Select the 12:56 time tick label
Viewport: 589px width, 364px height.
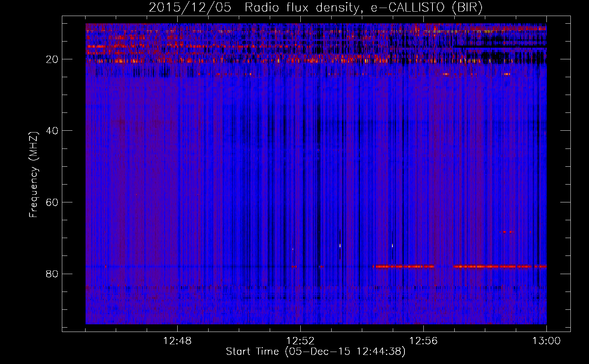click(423, 341)
